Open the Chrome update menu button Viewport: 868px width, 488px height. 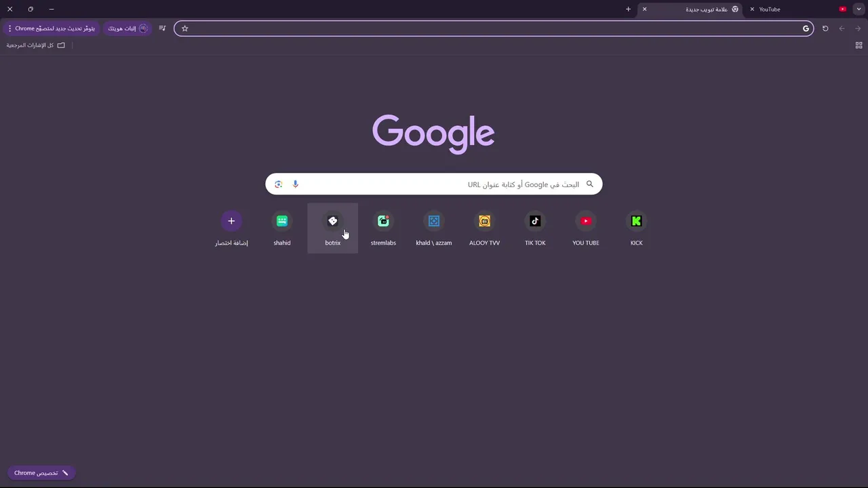pyautogui.click(x=51, y=28)
